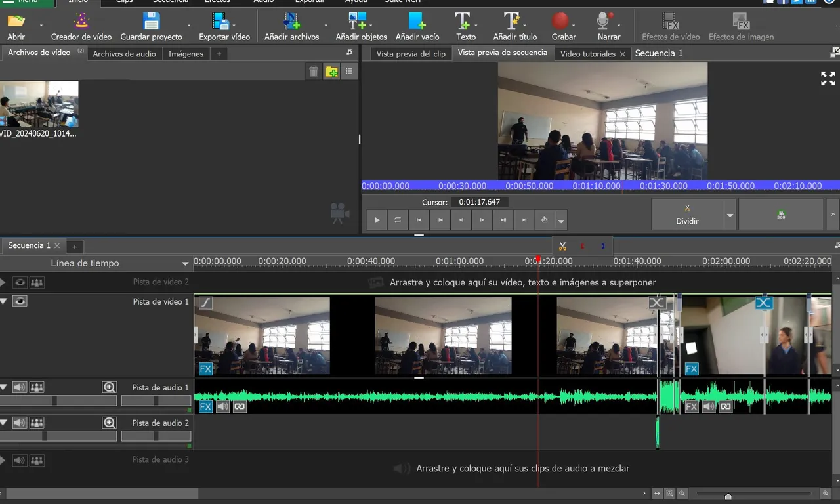Click zoom-to-fit timeline arrows icon
The width and height of the screenshot is (840, 504).
coord(657,493)
